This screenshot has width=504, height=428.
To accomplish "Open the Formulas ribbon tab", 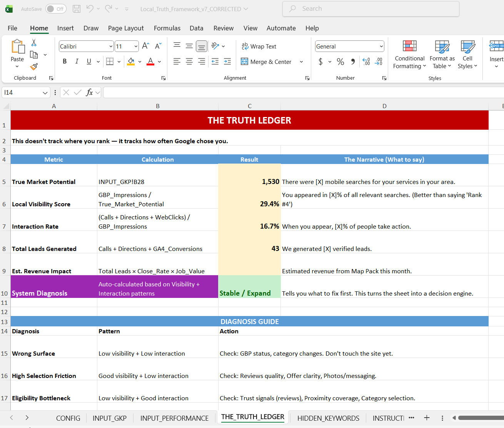I will coord(167,28).
